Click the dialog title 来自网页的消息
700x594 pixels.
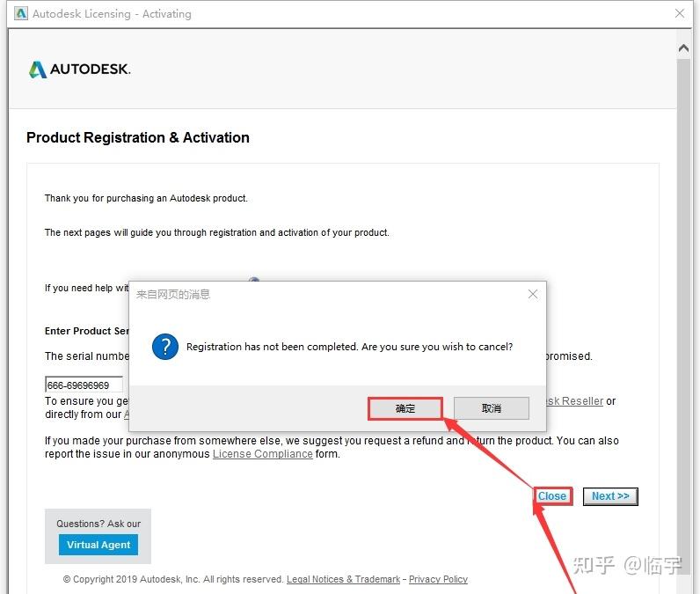click(x=173, y=295)
